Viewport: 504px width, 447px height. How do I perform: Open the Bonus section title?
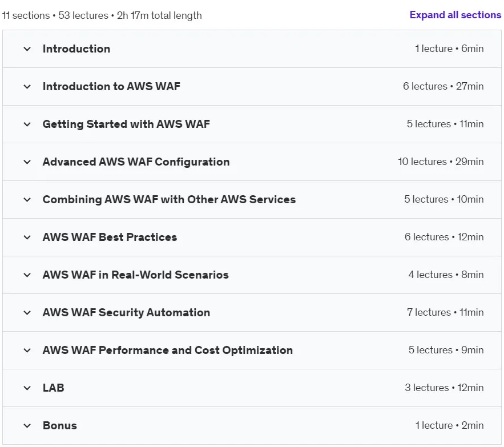[x=60, y=426]
